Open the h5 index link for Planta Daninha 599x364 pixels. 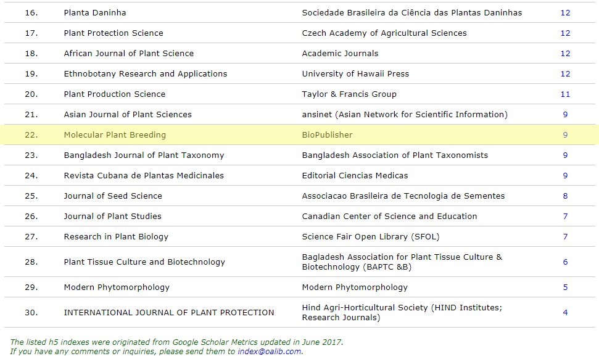click(565, 13)
